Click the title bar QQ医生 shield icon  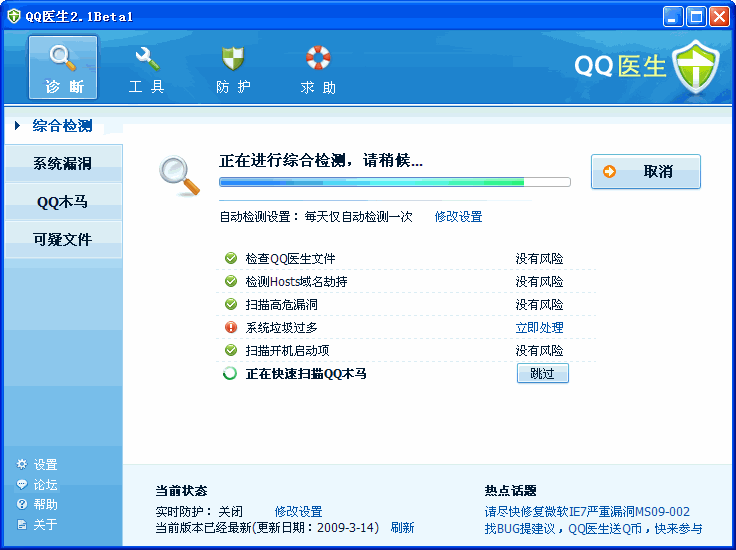14,16
